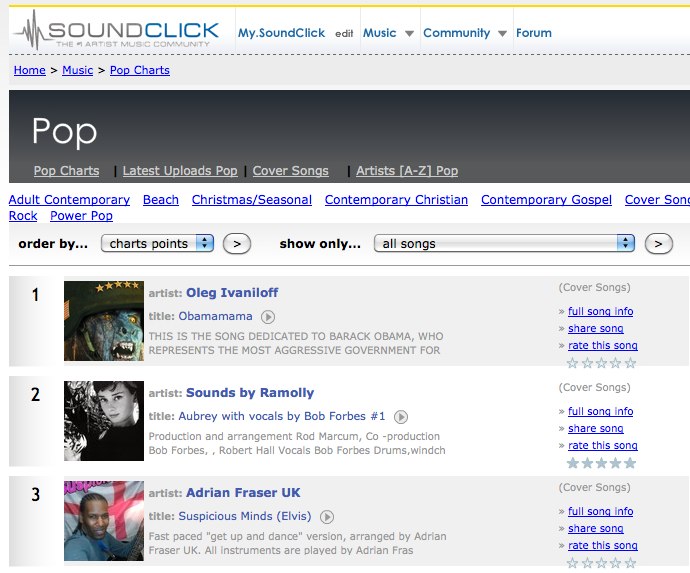Screen dimensions: 690x573
Task: Browse Christmas/Seasonal subgenre
Action: click(252, 200)
